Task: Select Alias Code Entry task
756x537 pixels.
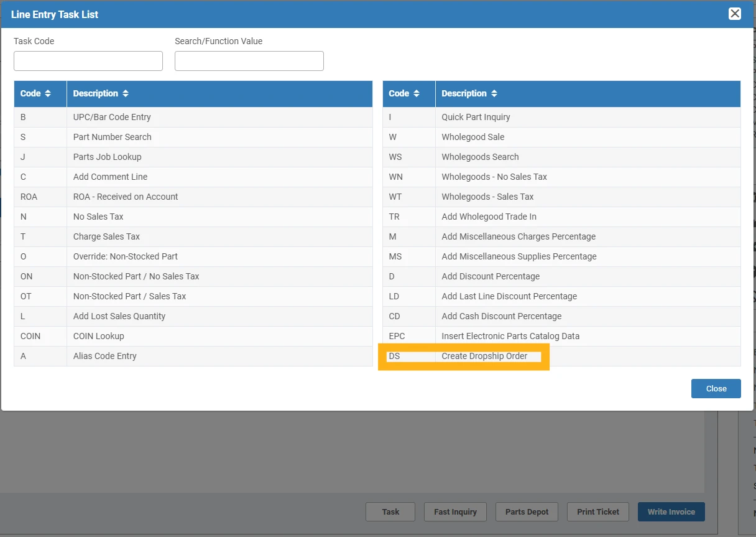Action: (193, 356)
